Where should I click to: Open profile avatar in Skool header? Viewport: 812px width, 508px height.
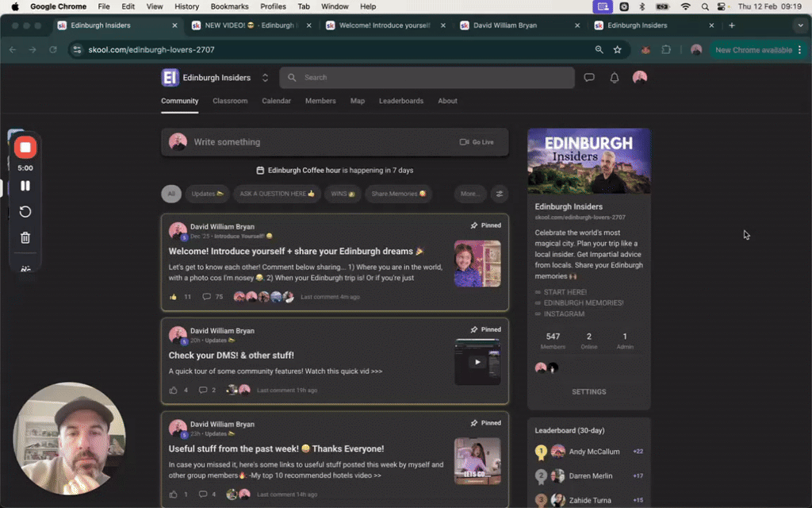pos(640,78)
